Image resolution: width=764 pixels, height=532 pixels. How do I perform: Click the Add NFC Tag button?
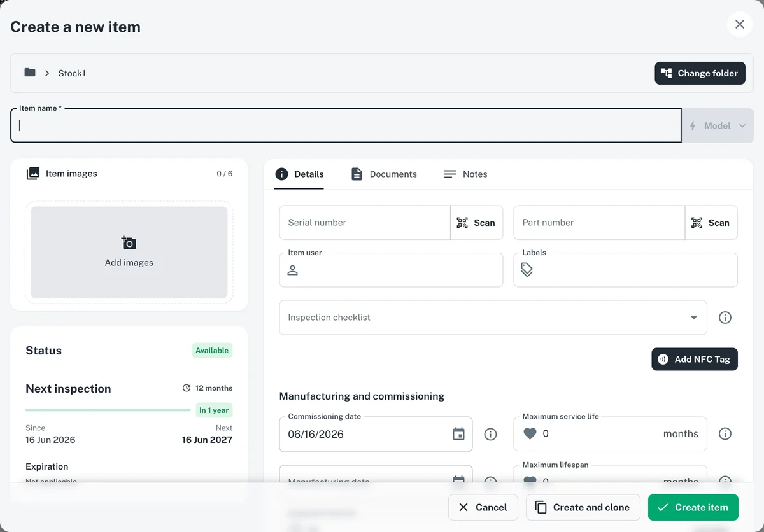click(x=695, y=359)
